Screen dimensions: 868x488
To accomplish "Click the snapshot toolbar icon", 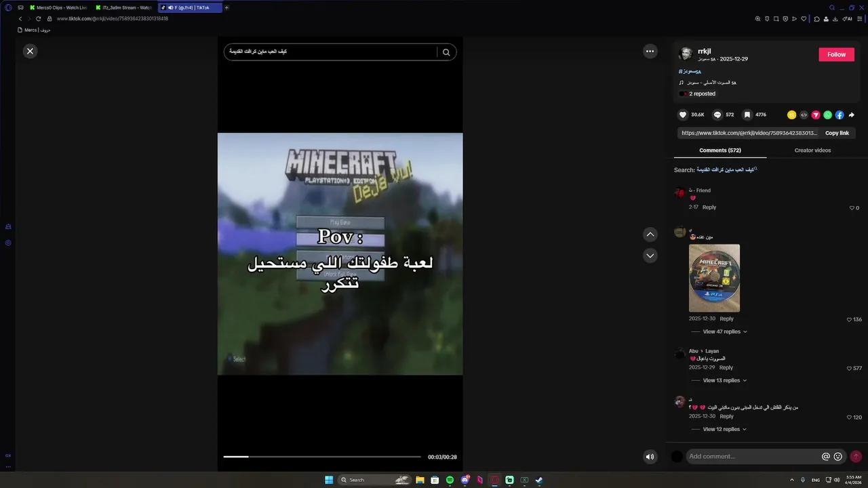I will click(x=776, y=18).
